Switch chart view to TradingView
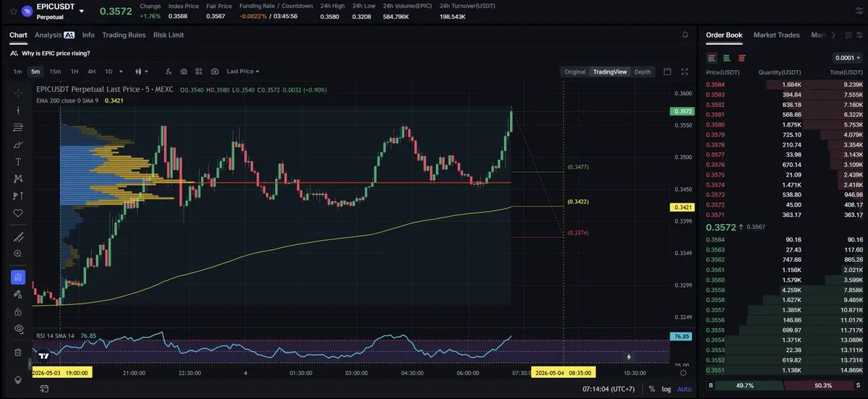 (x=610, y=72)
